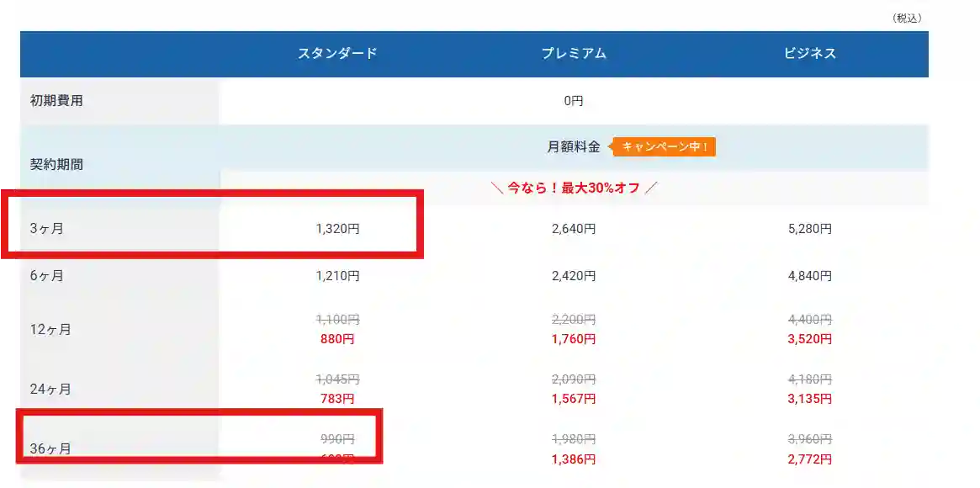Click the red 1,567円 discounted price
Viewport: 980px width, 488px height.
pos(574,399)
